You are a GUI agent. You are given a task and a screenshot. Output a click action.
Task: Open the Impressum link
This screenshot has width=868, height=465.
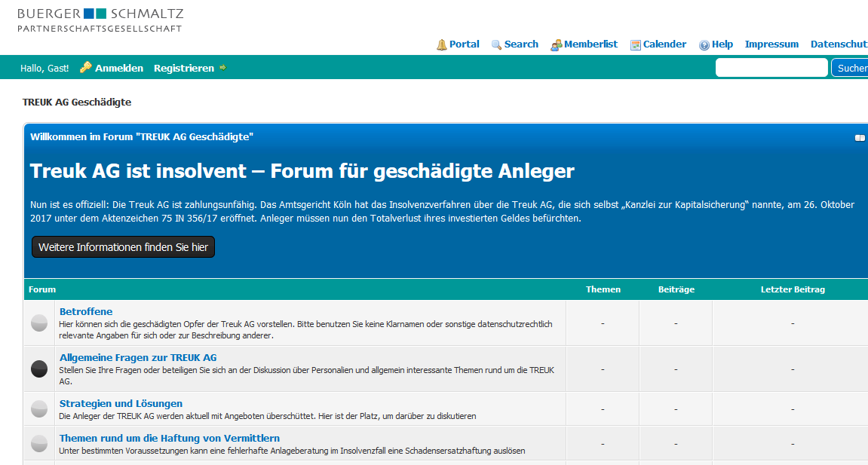pos(771,44)
